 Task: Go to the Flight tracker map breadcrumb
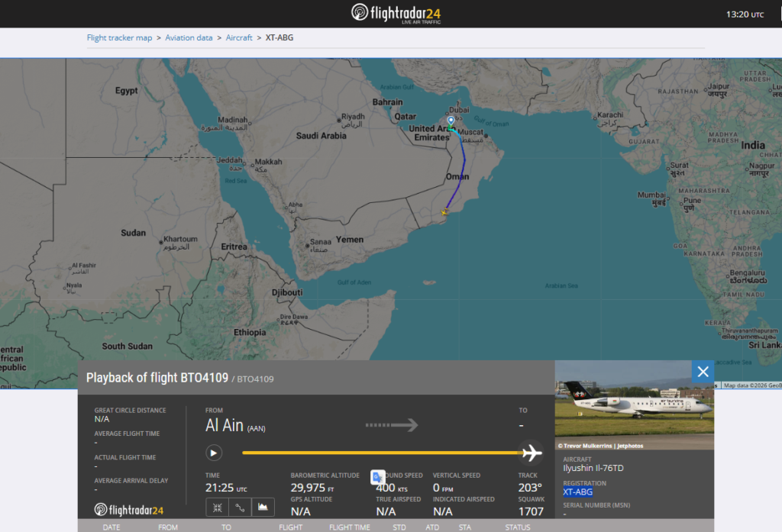tap(119, 38)
